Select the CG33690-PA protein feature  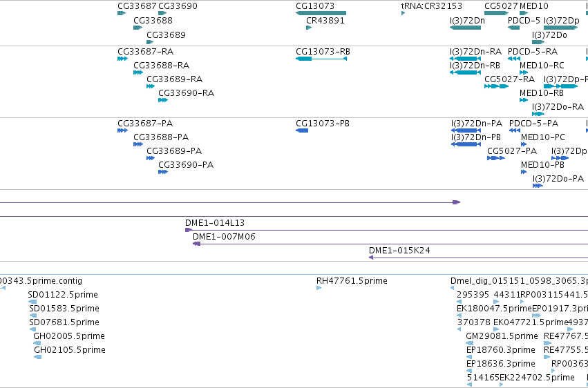[x=163, y=172]
